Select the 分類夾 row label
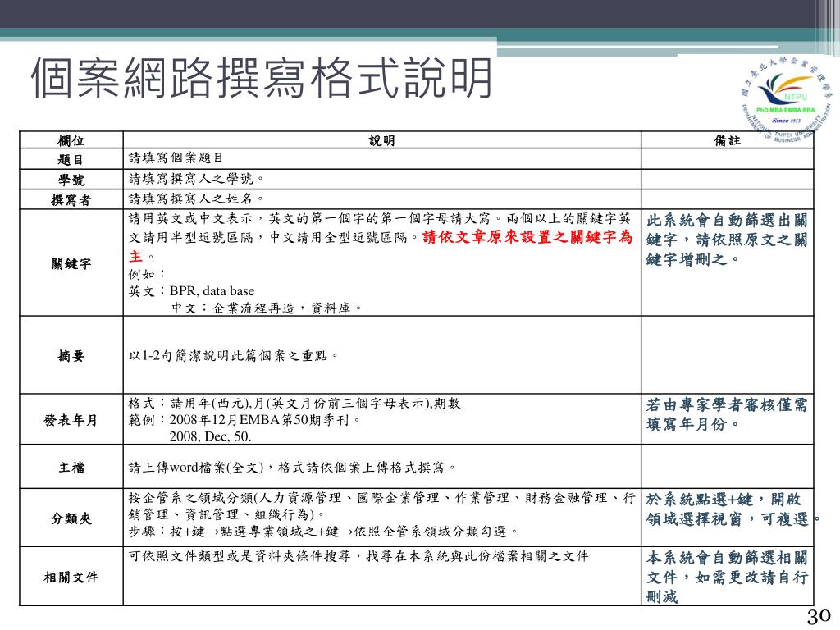840x630 pixels. 71,518
